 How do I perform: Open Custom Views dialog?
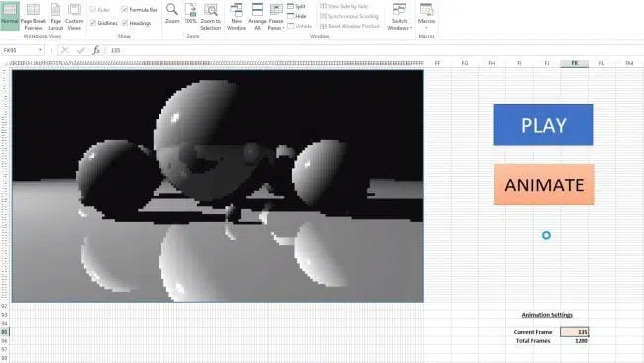[x=74, y=16]
